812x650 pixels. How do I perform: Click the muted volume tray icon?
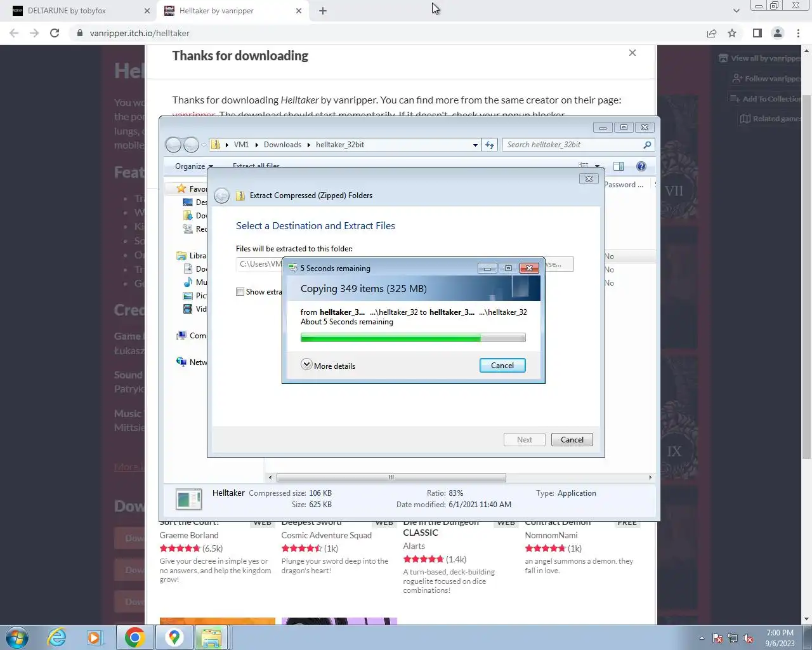click(748, 638)
